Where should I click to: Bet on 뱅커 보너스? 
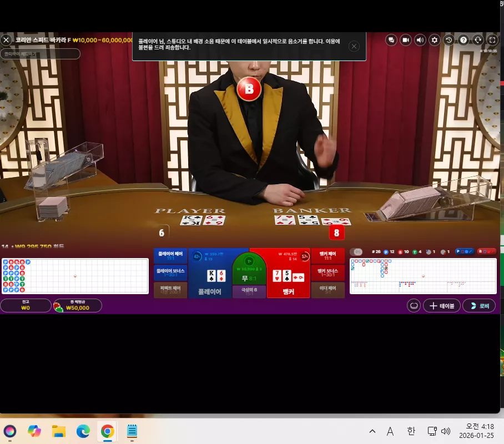click(328, 273)
